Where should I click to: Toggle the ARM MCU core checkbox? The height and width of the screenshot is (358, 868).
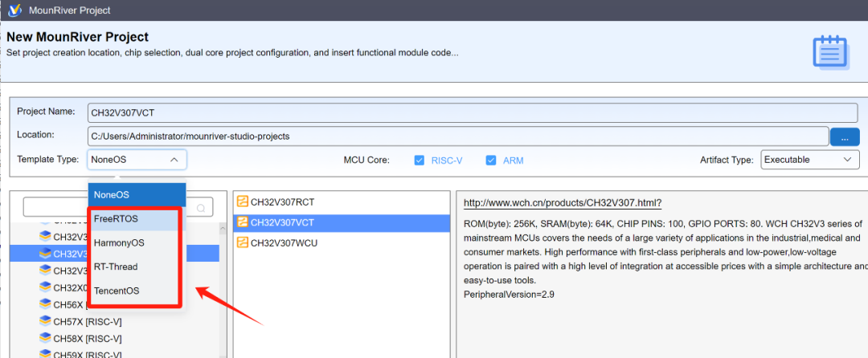click(x=490, y=160)
